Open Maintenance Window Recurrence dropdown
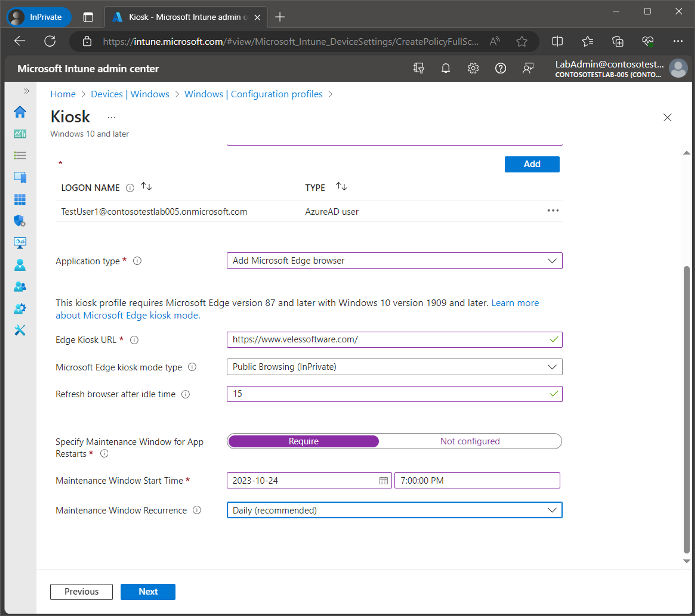695x616 pixels. [x=394, y=510]
